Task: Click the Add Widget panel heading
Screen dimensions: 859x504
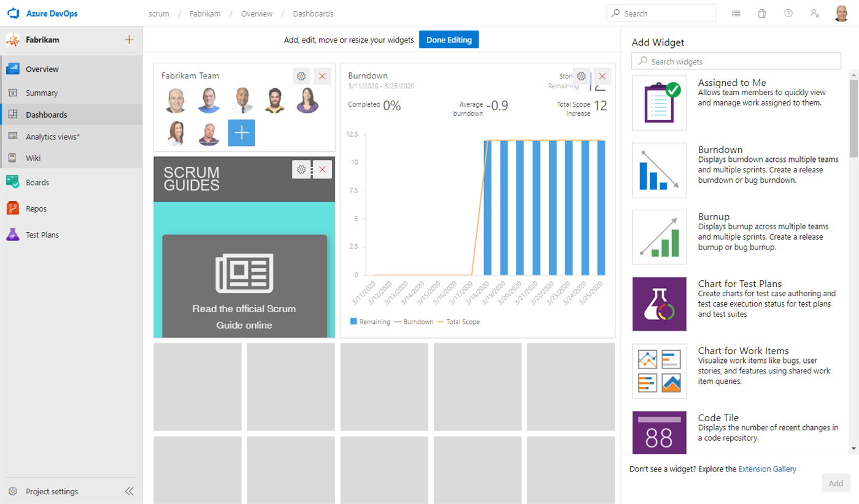Action: pyautogui.click(x=658, y=42)
